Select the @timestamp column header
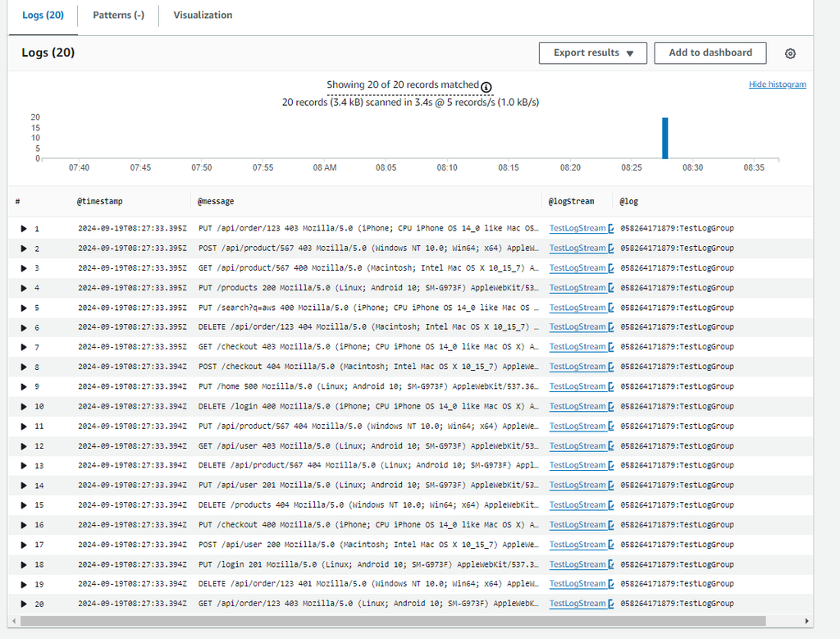The image size is (840, 639). [101, 201]
